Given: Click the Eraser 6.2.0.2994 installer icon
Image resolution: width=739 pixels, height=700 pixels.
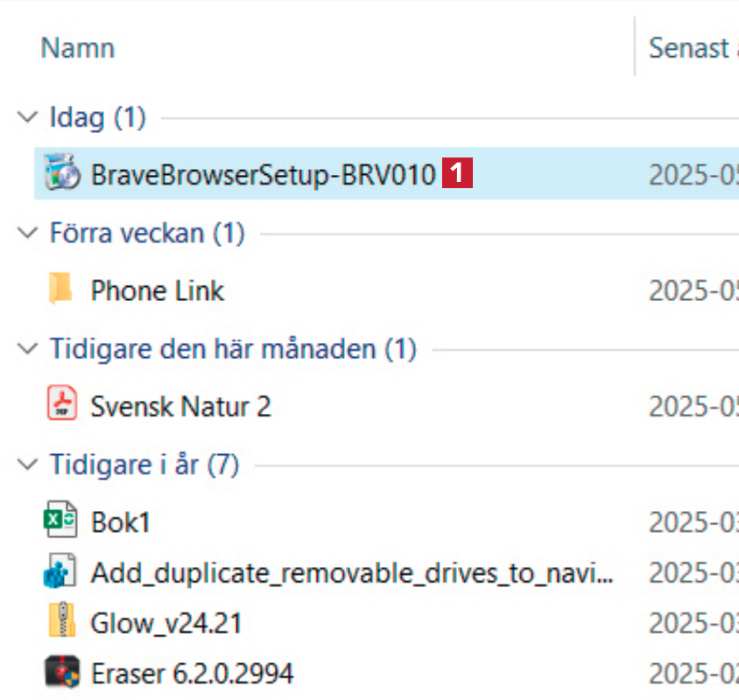Looking at the screenshot, I should click(x=61, y=673).
